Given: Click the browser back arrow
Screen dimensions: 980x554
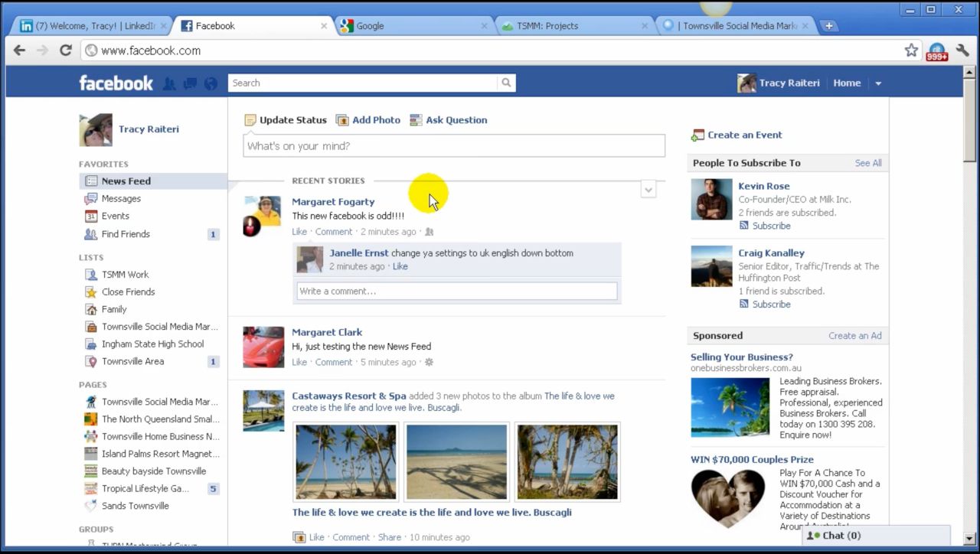Looking at the screenshot, I should [x=19, y=51].
